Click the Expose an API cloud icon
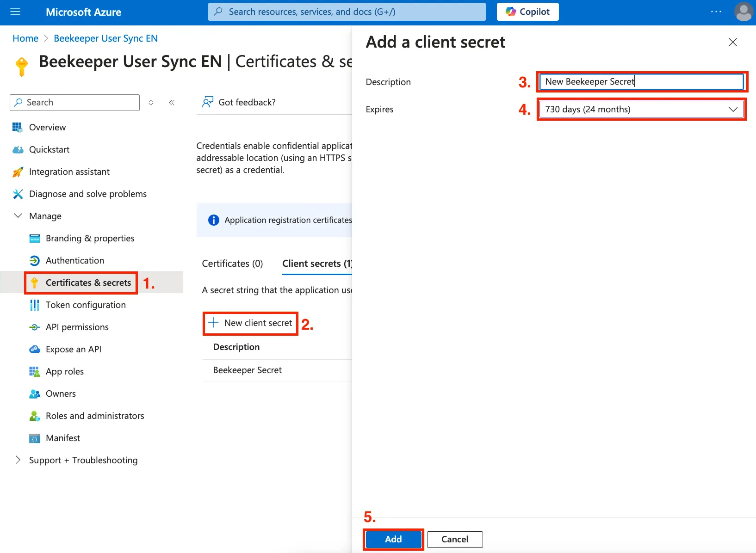Image resolution: width=756 pixels, height=553 pixels. click(35, 350)
